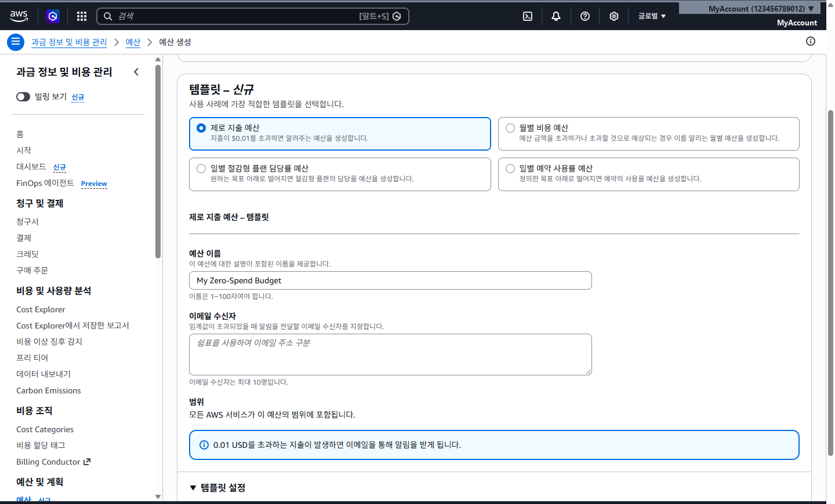The image size is (835, 504).
Task: Open the AWS console home logo
Action: tap(19, 16)
